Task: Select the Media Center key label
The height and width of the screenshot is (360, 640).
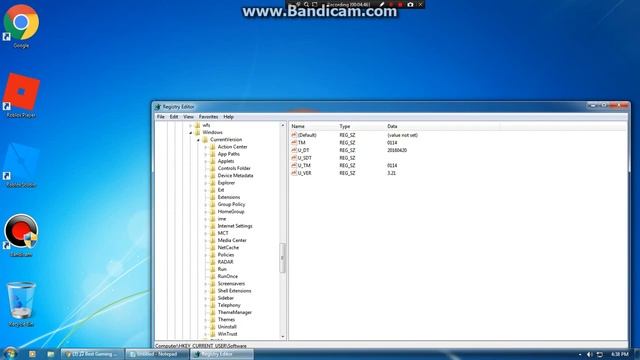Action: coord(232,240)
